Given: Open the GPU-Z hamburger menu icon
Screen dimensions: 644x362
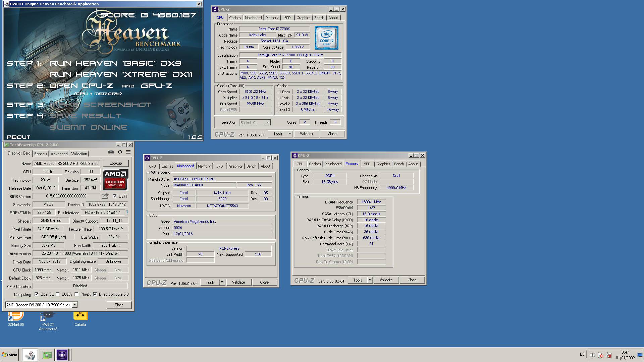Looking at the screenshot, I should point(128,152).
